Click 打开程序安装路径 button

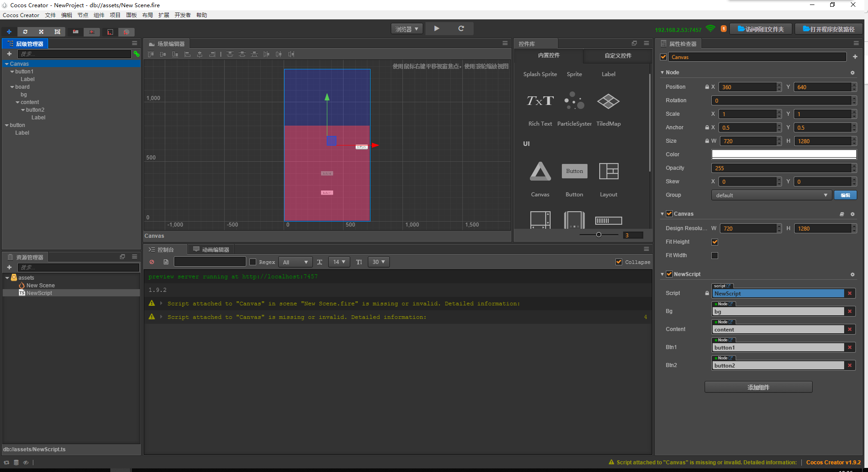828,29
